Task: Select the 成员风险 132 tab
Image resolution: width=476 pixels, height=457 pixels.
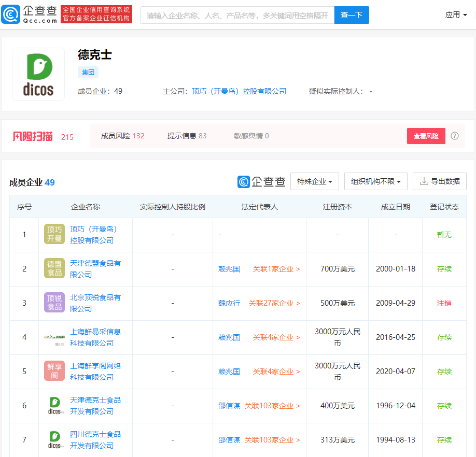Action: 123,136
